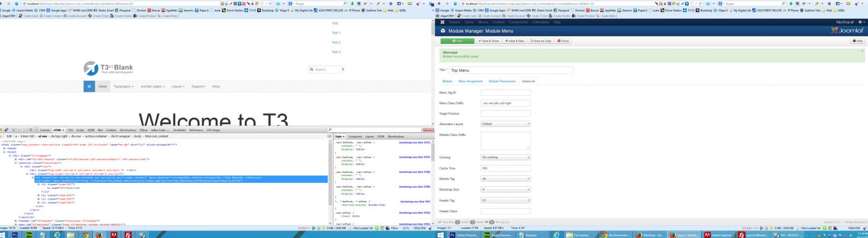Follow the 'Test 1' link in top menu
868x238 pixels.
(336, 33)
